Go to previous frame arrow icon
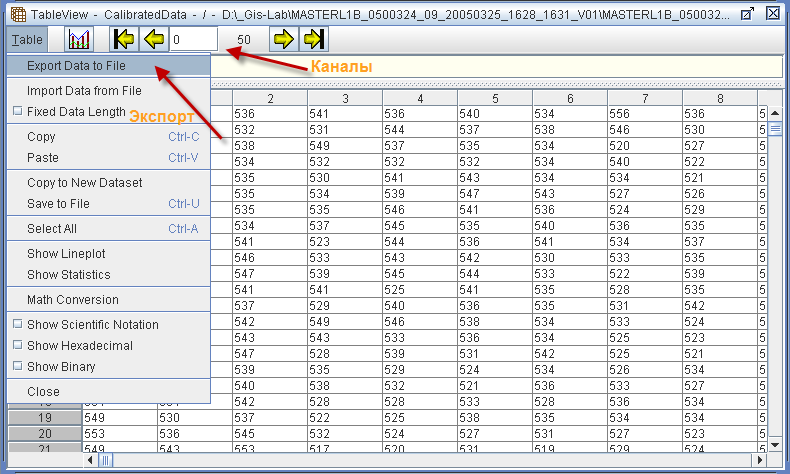This screenshot has height=474, width=790. click(x=153, y=40)
